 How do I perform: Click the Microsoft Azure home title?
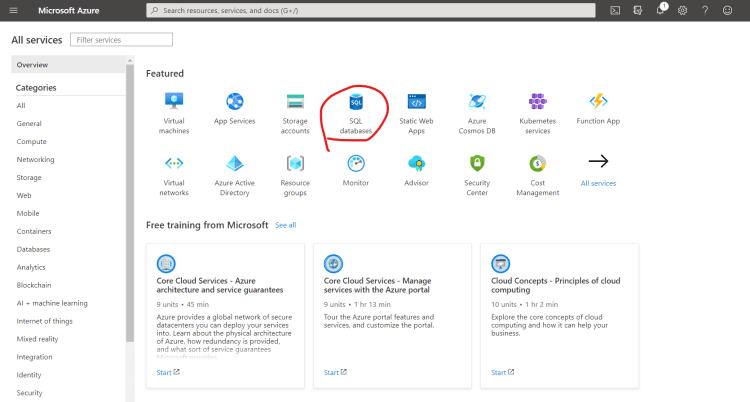(68, 10)
